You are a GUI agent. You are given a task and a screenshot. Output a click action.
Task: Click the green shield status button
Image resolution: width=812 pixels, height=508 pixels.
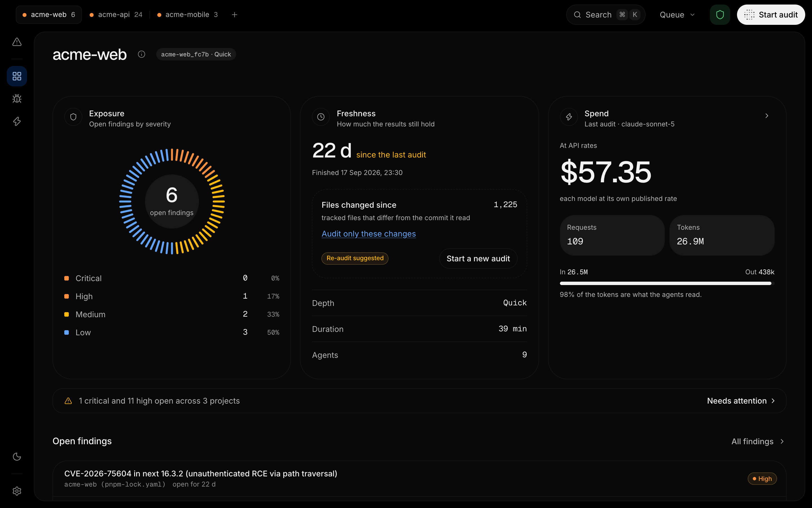click(x=720, y=15)
